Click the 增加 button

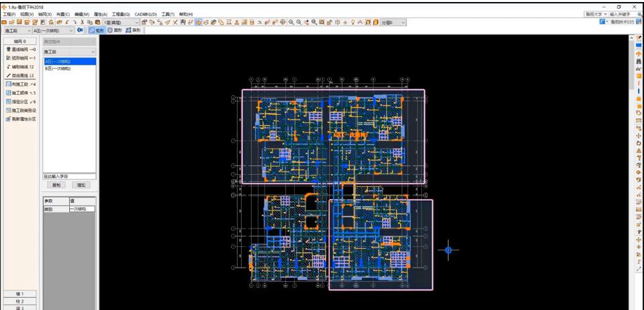(81, 185)
